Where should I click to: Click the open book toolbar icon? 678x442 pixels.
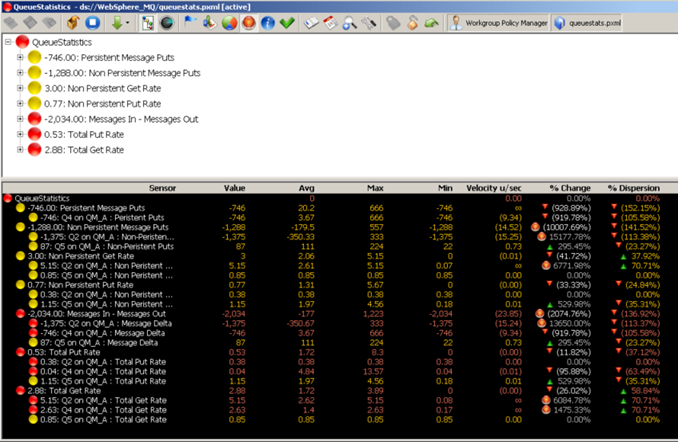coord(311,23)
